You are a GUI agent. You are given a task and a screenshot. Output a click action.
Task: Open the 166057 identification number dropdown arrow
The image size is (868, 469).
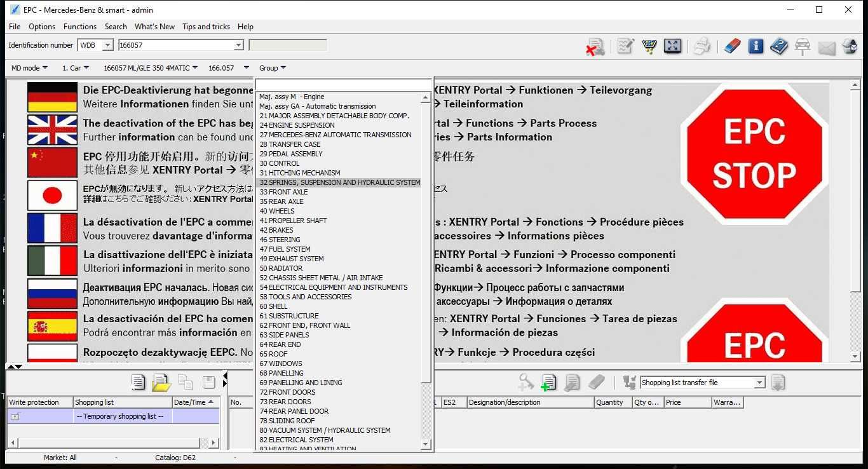point(238,45)
